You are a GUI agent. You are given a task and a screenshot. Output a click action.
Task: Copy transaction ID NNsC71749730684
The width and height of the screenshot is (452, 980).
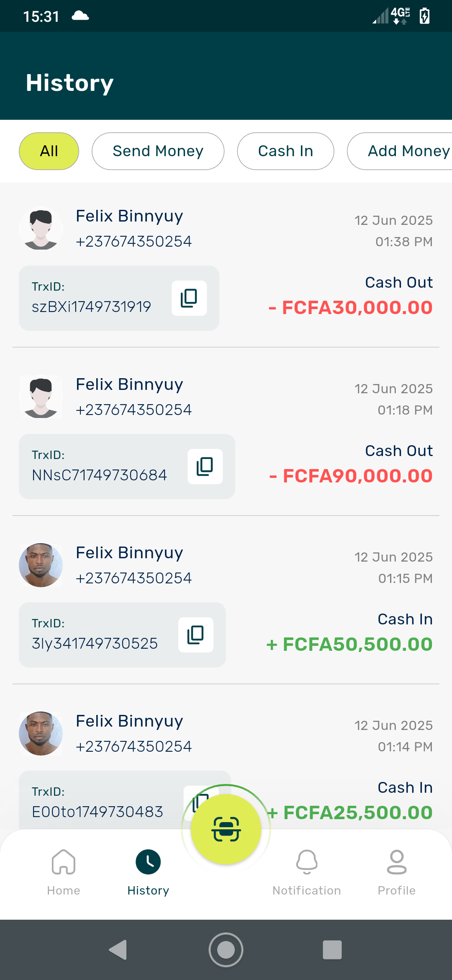[205, 467]
